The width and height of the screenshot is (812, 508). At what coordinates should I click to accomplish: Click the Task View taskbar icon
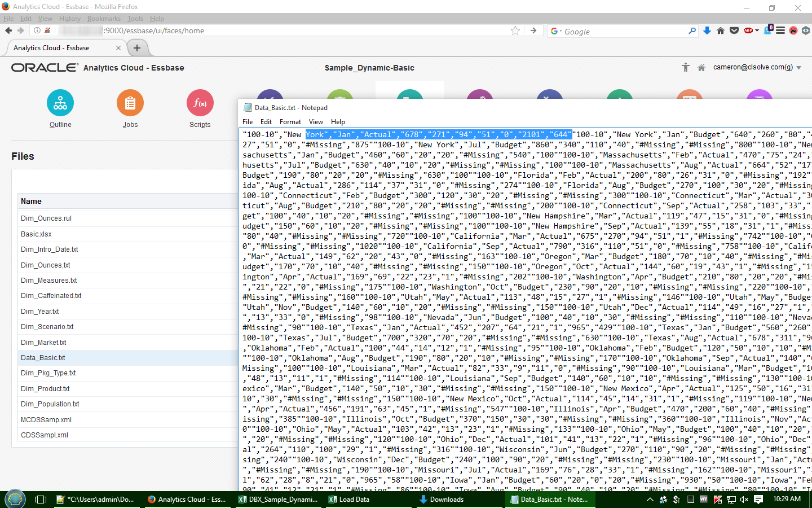(x=41, y=500)
